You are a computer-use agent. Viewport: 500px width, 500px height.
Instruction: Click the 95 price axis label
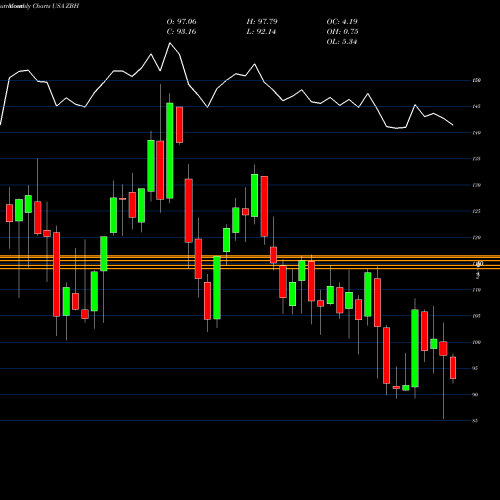(476, 368)
